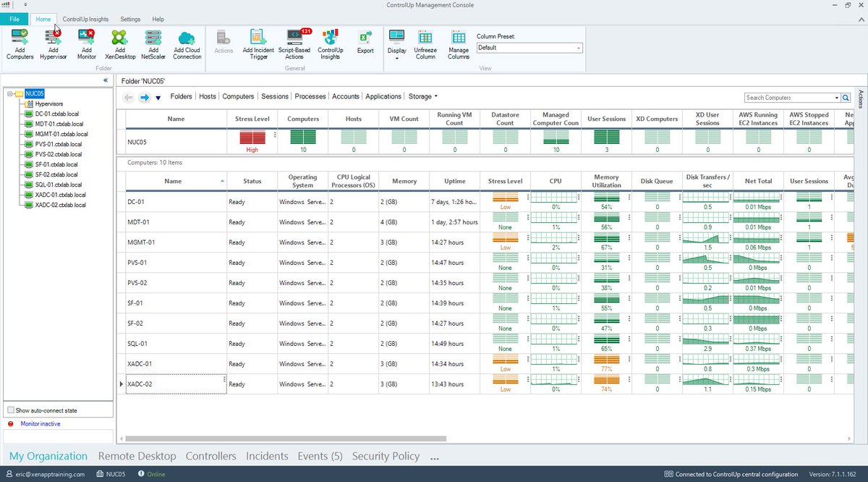Select the XADC-01 row name cell
The height and width of the screenshot is (482, 868).
(x=176, y=364)
